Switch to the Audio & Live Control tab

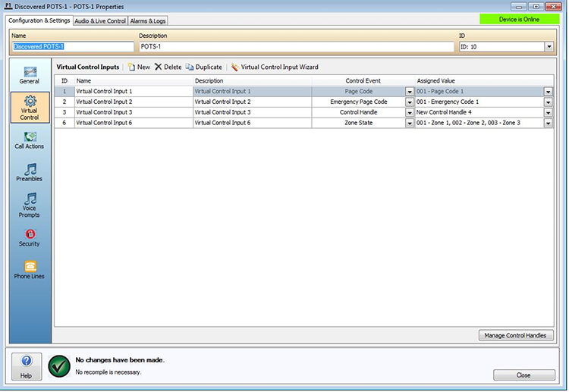tap(99, 20)
